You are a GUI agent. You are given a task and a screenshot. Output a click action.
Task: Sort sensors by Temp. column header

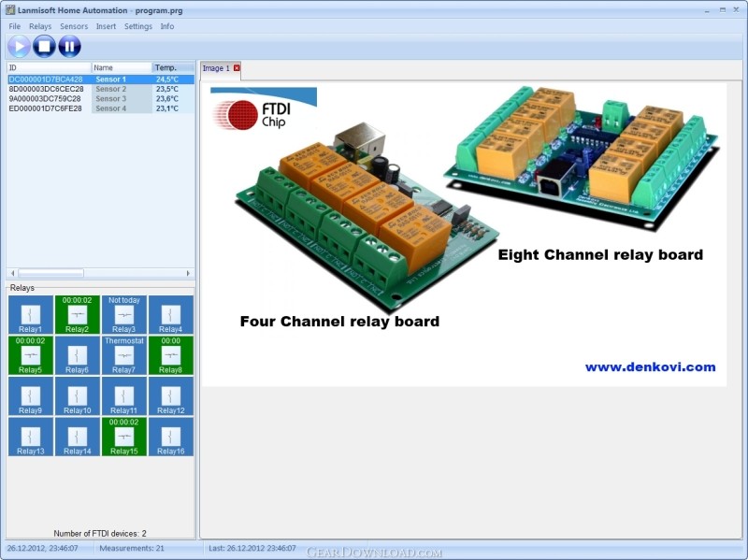(x=174, y=67)
